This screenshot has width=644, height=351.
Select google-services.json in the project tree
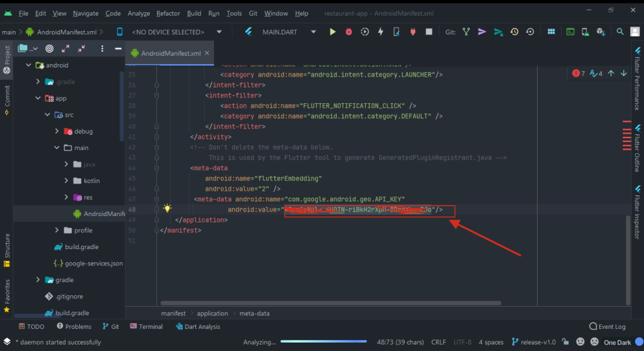coord(88,263)
